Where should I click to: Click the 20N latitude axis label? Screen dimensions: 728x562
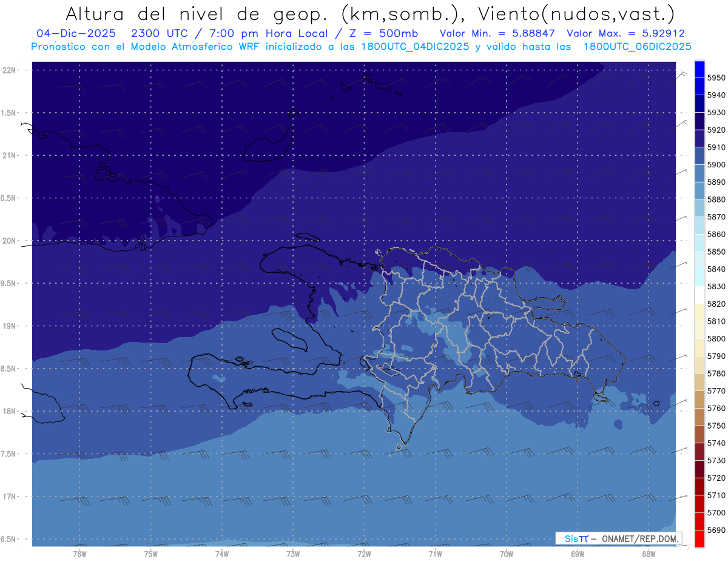[x=10, y=241]
